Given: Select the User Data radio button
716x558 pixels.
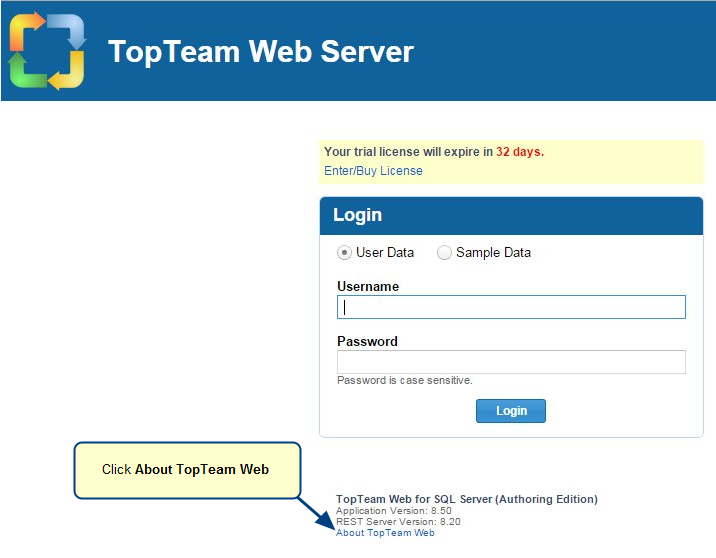Looking at the screenshot, I should point(345,253).
